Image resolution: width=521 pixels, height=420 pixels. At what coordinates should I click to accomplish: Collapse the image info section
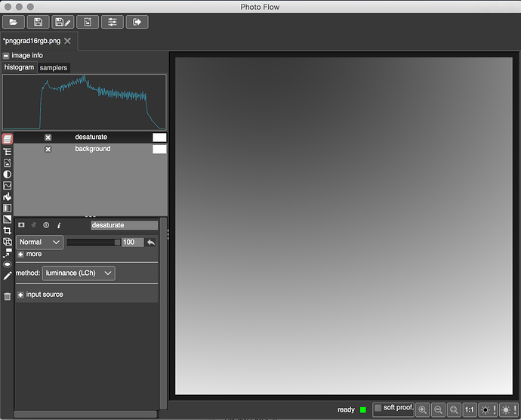click(x=5, y=56)
